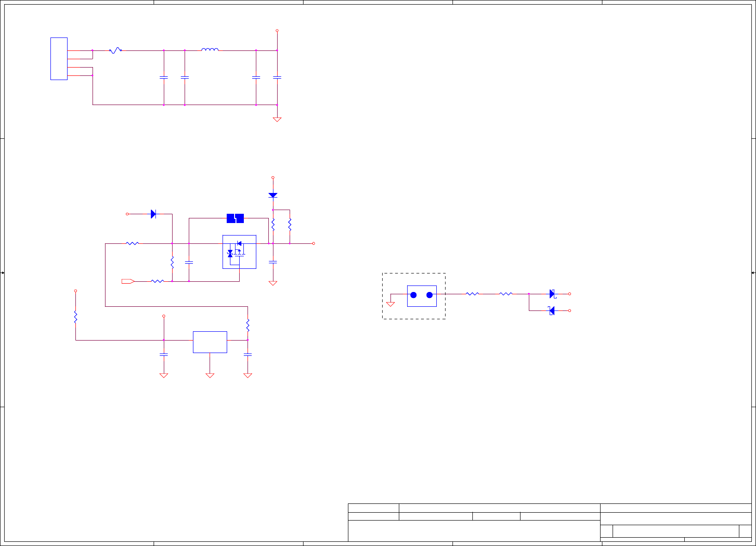Click the ground symbol inside the dashed box
The image size is (756, 546).
pyautogui.click(x=390, y=304)
